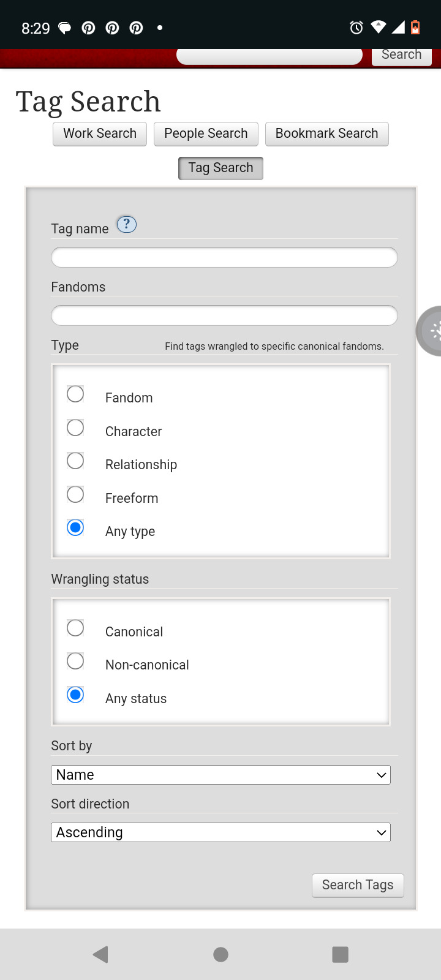Screen dimensions: 441x980
Task: Focus the Fandoms input field
Action: (224, 315)
